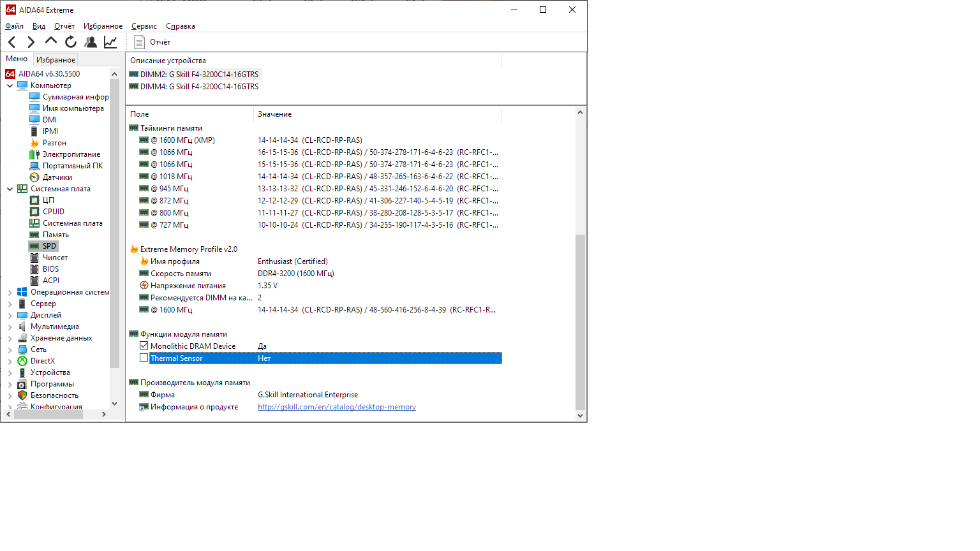This screenshot has width=980, height=551.
Task: Collapse the Системная плата parent node
Action: click(10, 189)
